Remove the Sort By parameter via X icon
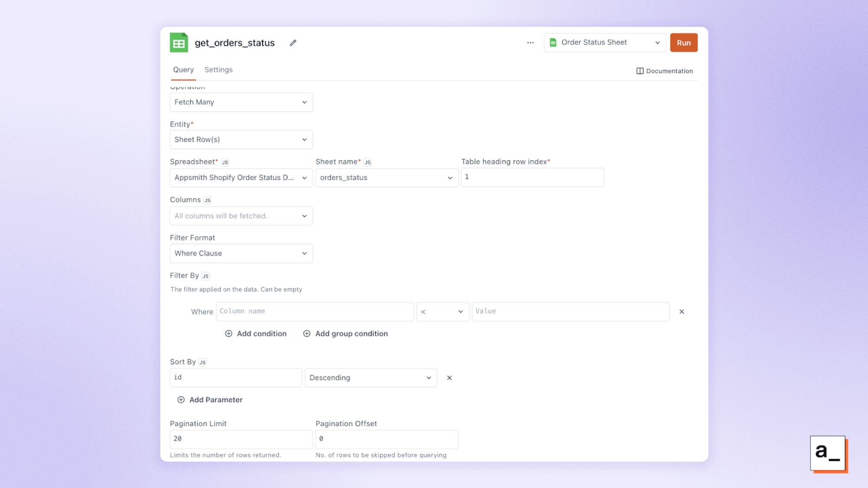This screenshot has height=488, width=868. (449, 377)
